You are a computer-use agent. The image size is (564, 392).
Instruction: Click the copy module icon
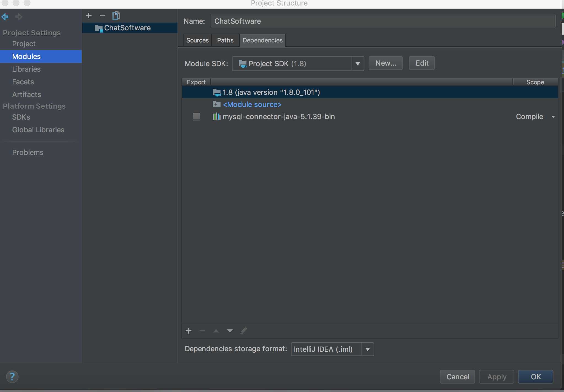coord(116,16)
